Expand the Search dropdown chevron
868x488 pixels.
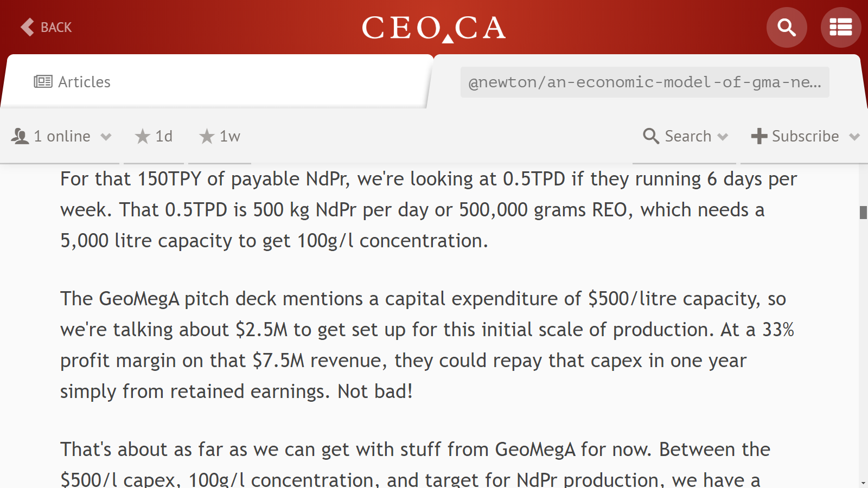pos(723,137)
